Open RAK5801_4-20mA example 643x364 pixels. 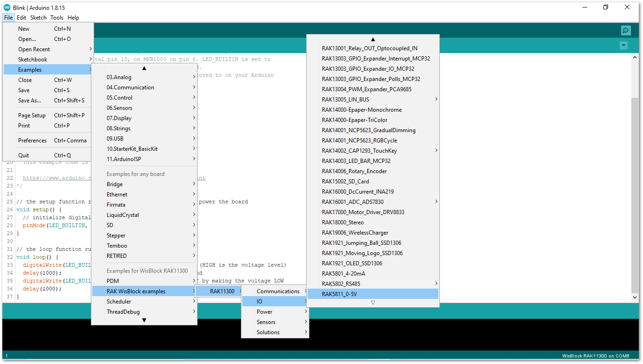[x=373, y=274]
